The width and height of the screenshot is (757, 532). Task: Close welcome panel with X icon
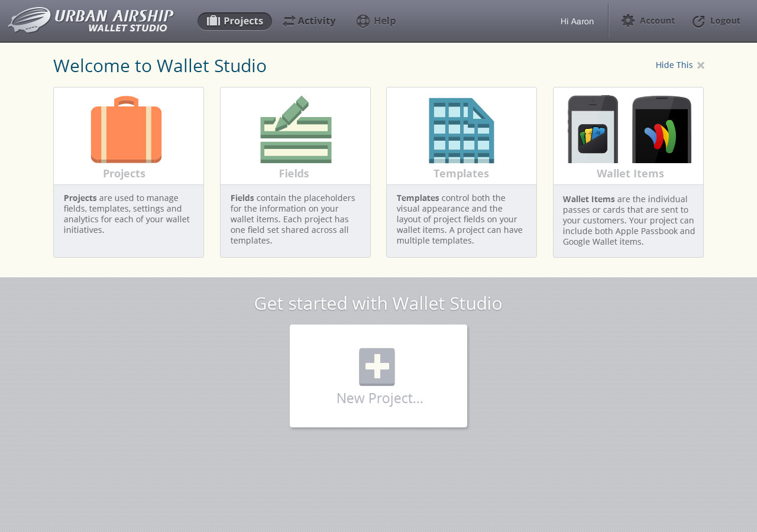pos(701,66)
